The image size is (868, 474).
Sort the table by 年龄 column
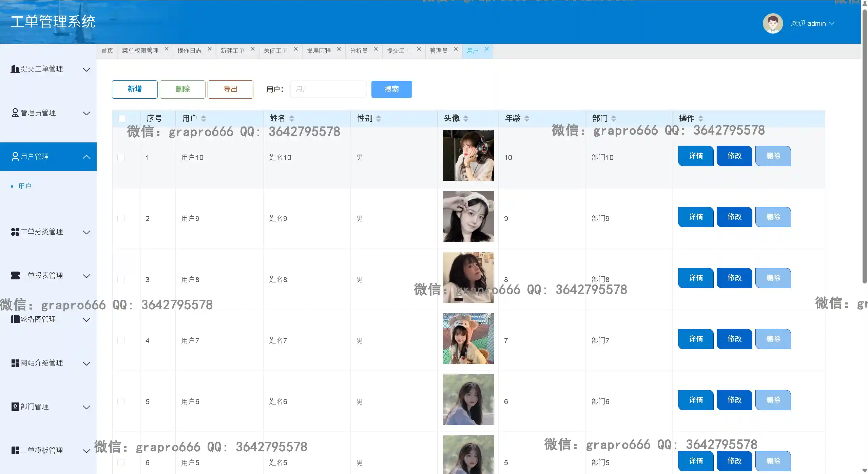click(526, 118)
